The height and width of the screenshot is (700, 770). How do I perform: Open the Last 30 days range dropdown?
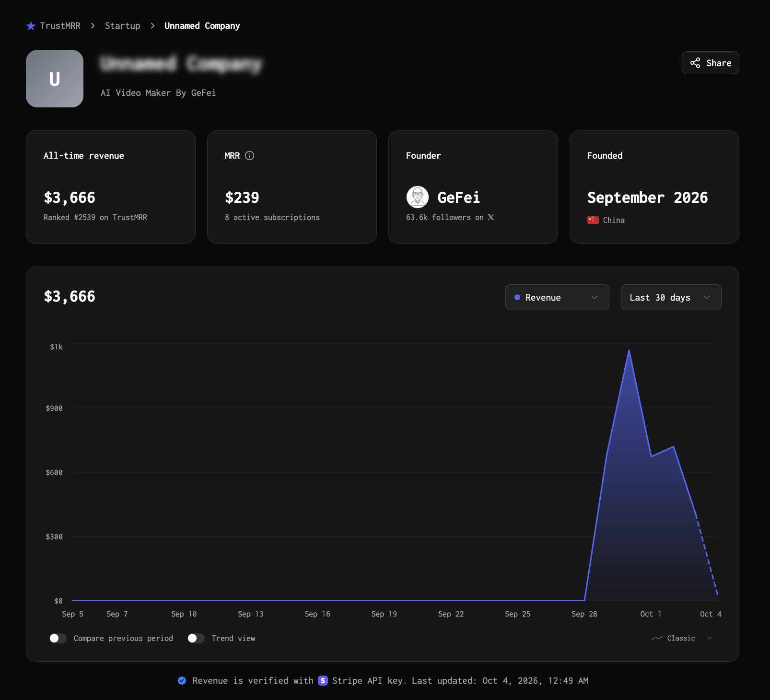coord(671,297)
